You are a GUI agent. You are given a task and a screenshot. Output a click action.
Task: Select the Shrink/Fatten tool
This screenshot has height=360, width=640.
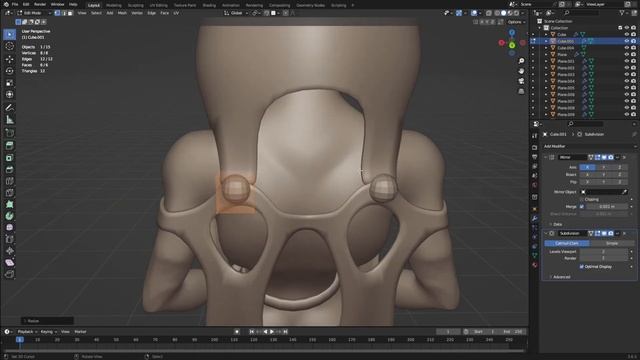(9, 251)
